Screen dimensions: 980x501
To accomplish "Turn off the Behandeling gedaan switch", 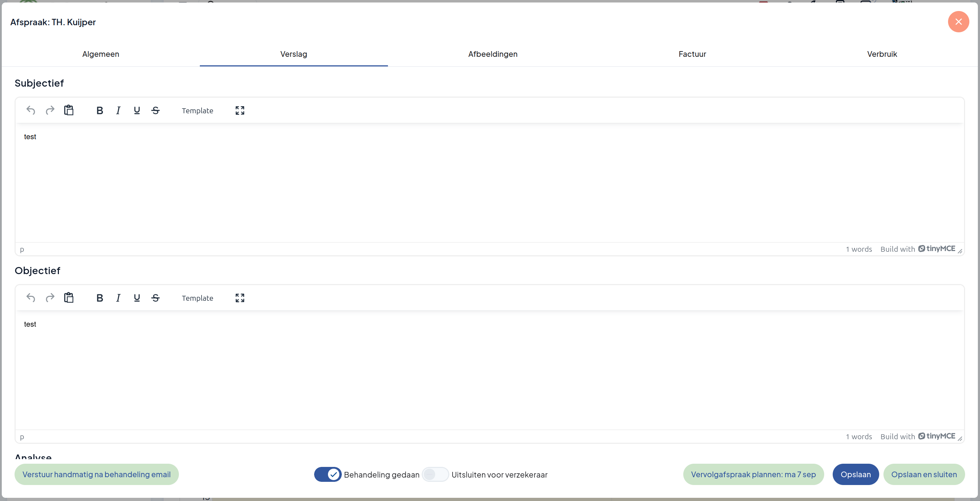I will coord(328,474).
